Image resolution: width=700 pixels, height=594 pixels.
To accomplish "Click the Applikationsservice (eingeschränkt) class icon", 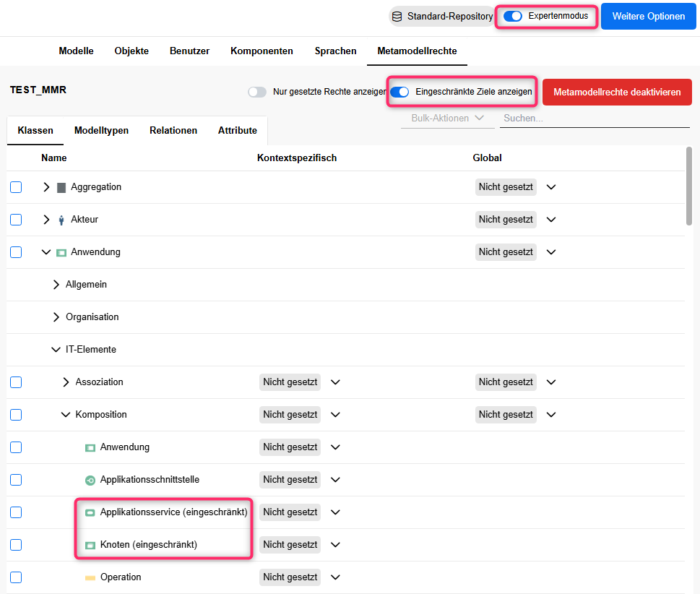I will pos(90,512).
